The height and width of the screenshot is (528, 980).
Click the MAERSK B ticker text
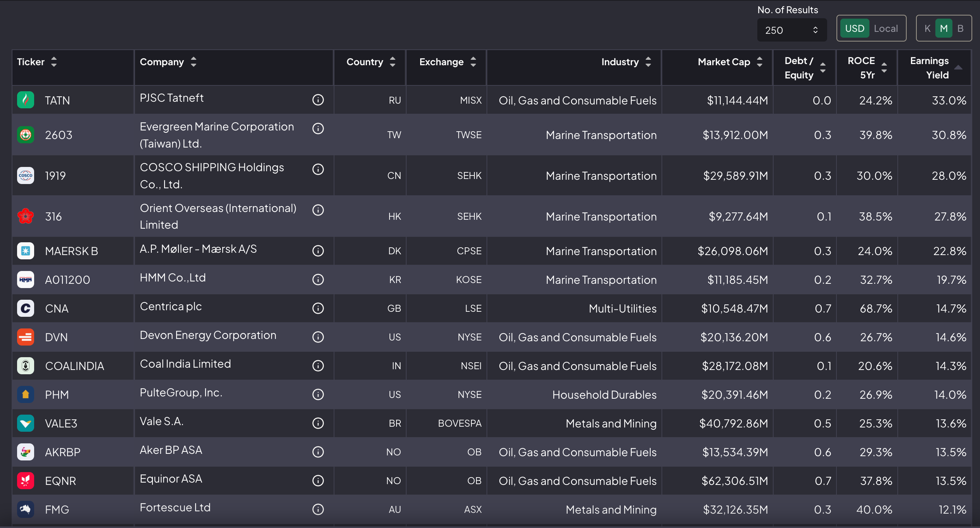point(71,251)
